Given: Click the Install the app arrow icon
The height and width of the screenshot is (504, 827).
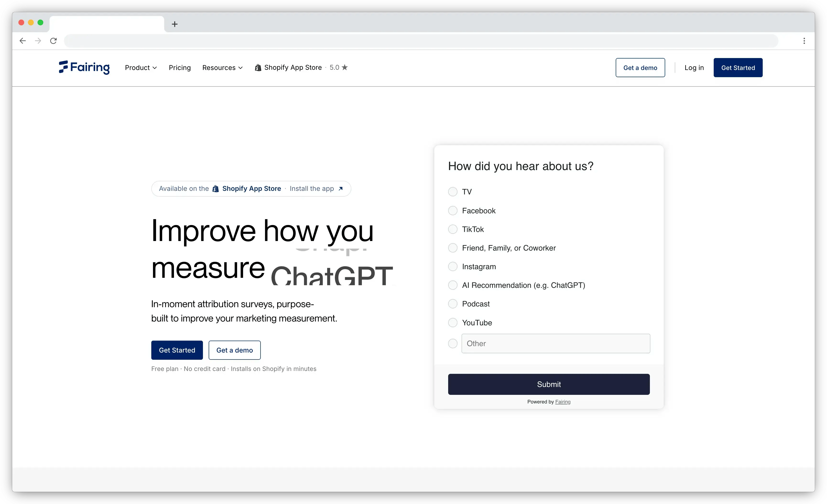Looking at the screenshot, I should [x=341, y=189].
